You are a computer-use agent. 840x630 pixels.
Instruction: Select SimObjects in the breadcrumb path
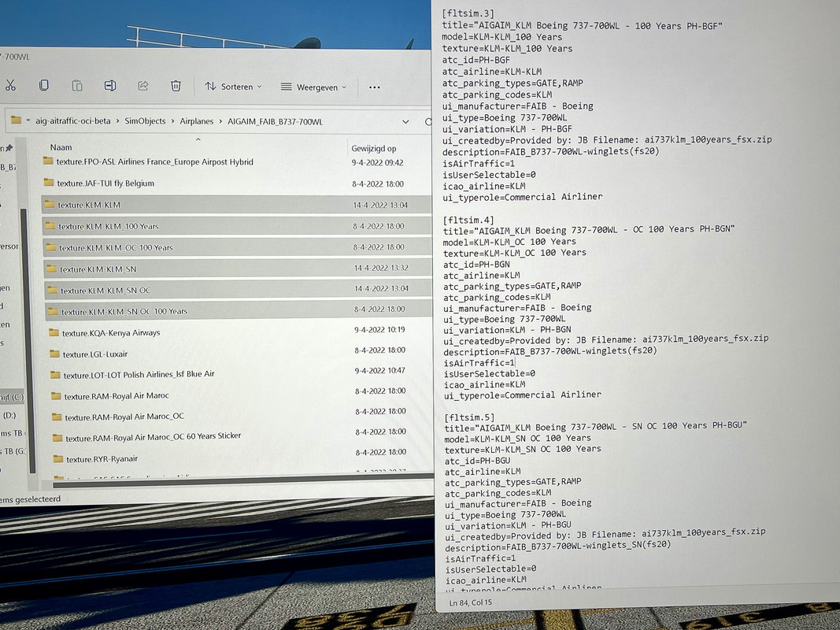click(x=145, y=121)
